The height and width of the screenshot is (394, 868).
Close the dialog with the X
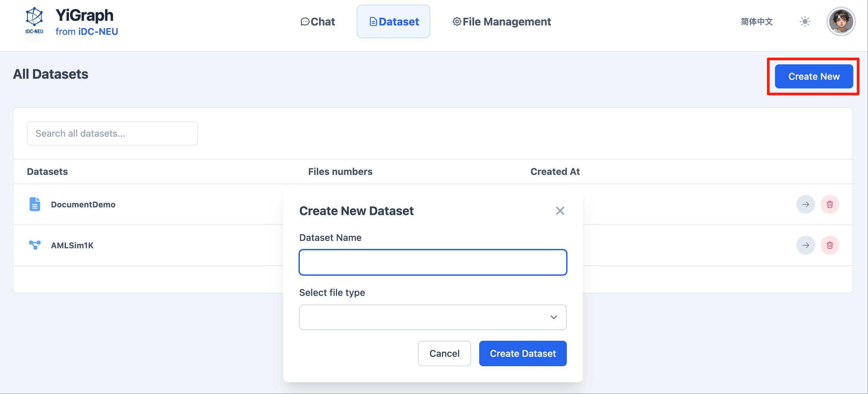(560, 210)
